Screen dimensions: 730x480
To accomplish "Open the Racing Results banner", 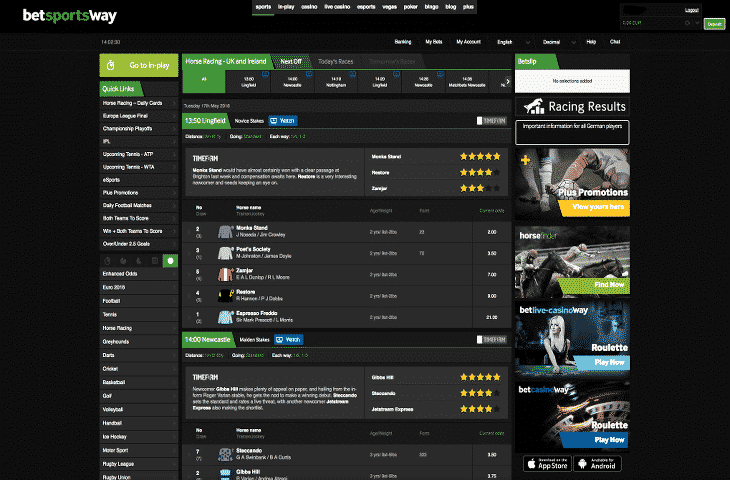I will tap(572, 107).
